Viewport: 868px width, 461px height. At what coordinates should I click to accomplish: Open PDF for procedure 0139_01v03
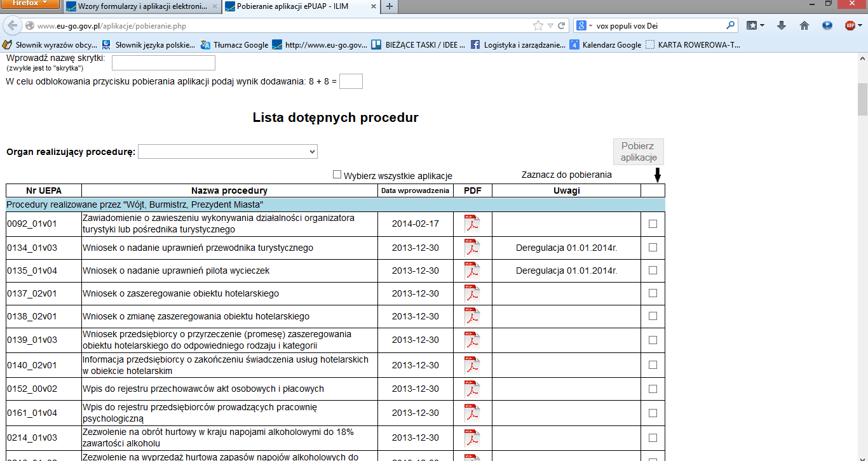tap(472, 340)
